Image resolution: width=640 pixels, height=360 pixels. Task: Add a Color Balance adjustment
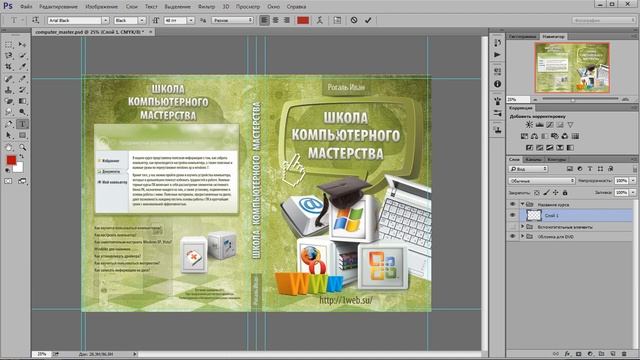tap(534, 136)
